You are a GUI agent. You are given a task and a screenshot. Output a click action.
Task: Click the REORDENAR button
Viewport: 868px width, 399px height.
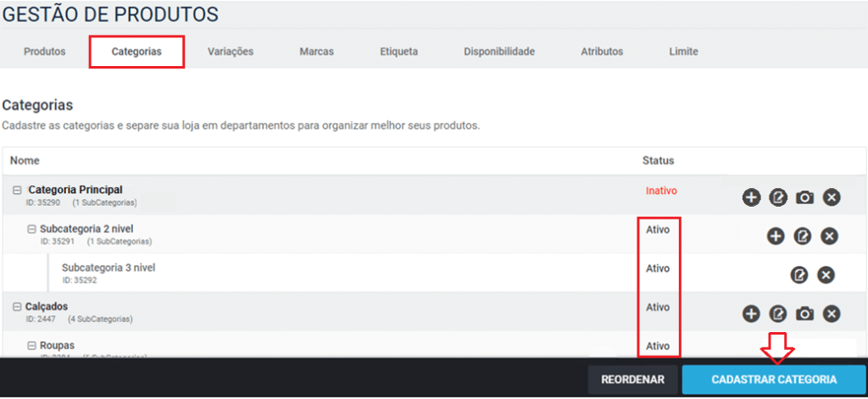(632, 380)
